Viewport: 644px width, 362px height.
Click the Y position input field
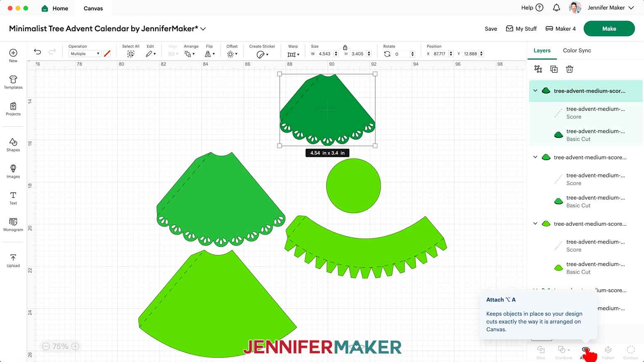(471, 54)
